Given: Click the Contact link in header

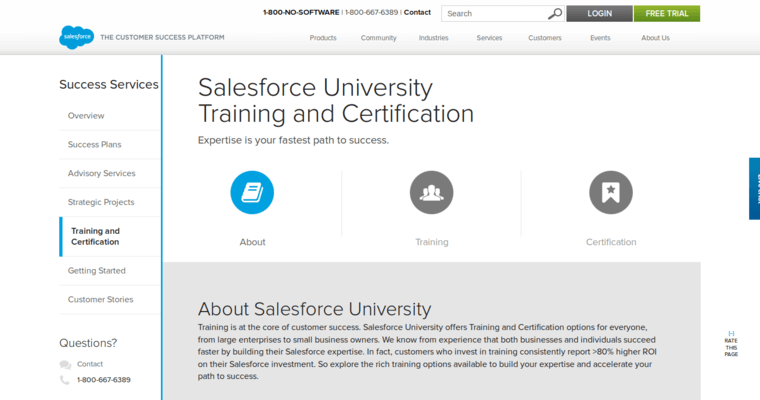Looking at the screenshot, I should [417, 13].
